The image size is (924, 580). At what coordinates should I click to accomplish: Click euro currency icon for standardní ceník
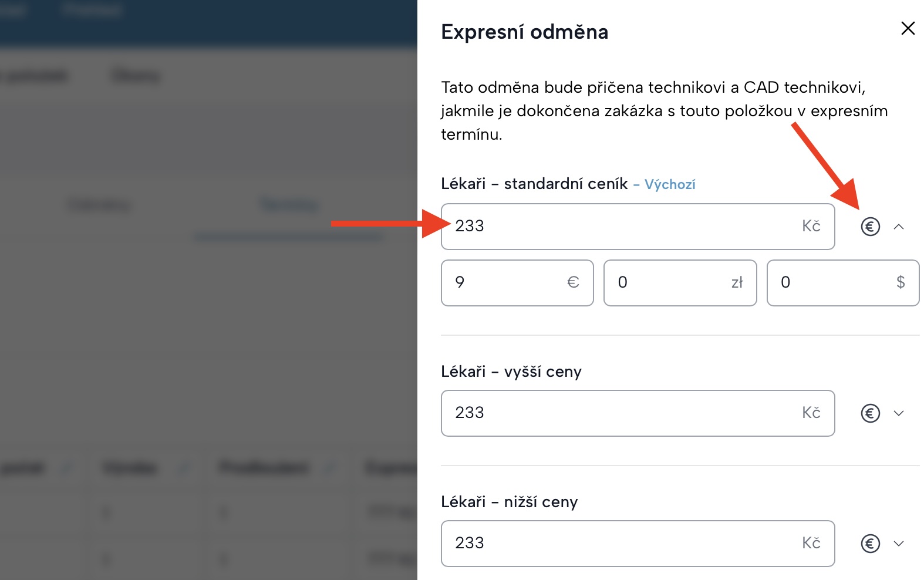870,227
